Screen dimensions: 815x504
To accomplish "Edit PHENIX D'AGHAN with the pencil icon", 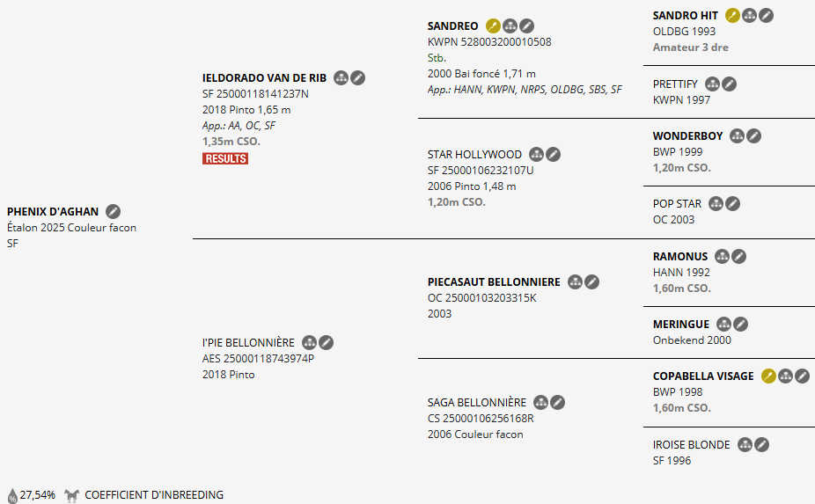I will coord(114,211).
